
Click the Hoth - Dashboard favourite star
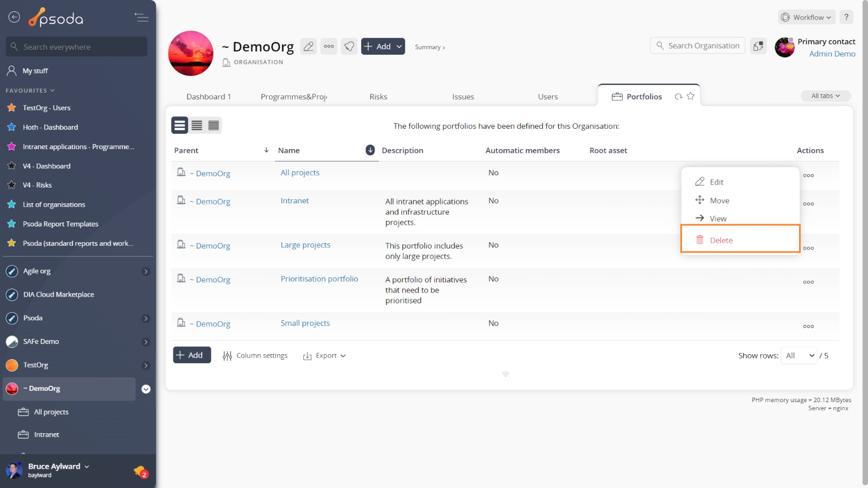pos(11,127)
